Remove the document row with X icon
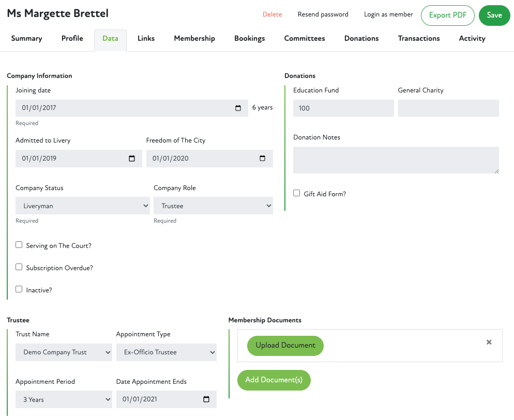Screen dimensions: 514x420 tap(489, 343)
